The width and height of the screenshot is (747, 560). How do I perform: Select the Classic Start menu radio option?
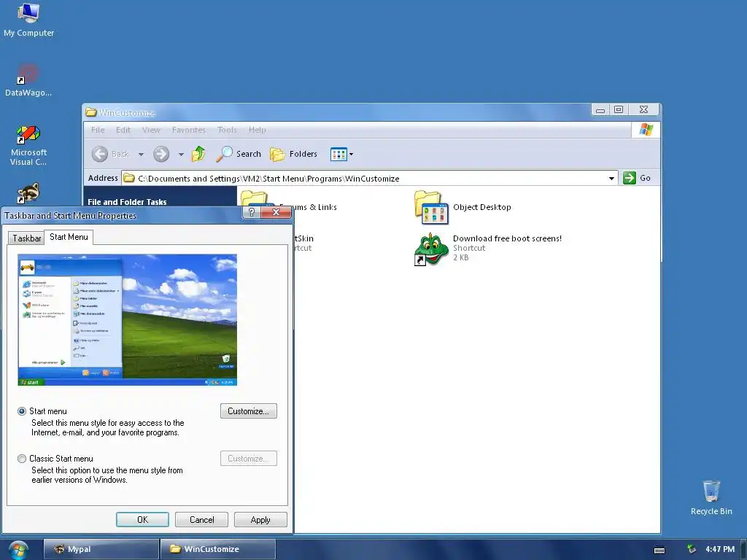click(x=22, y=459)
